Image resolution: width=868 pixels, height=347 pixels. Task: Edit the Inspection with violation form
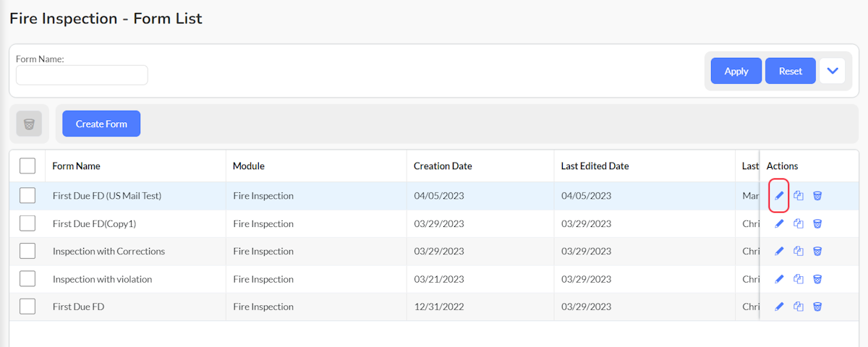pyautogui.click(x=779, y=279)
